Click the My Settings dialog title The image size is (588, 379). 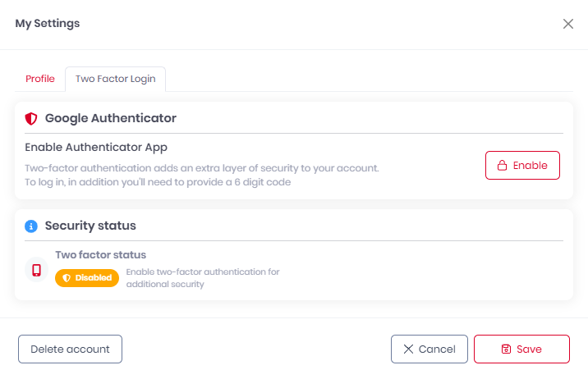pyautogui.click(x=48, y=24)
